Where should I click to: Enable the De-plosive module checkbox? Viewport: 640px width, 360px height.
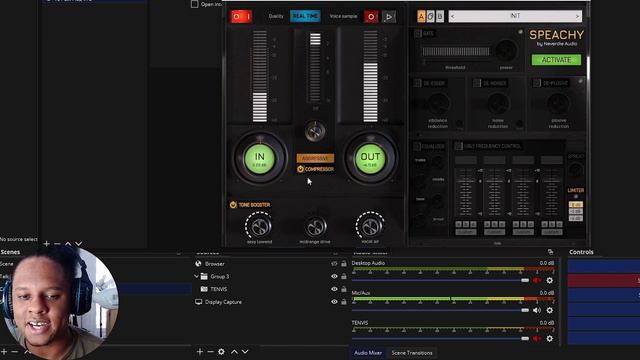(x=537, y=83)
